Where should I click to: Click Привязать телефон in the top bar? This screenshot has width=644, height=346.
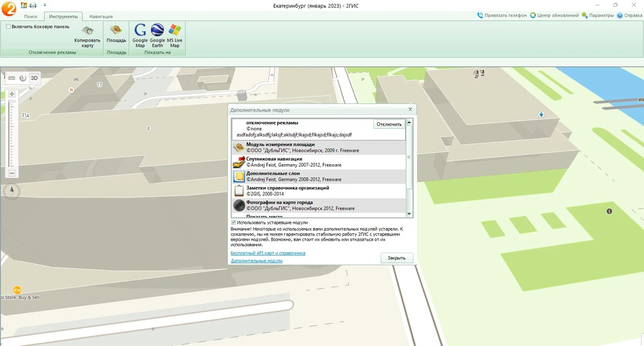(x=502, y=16)
